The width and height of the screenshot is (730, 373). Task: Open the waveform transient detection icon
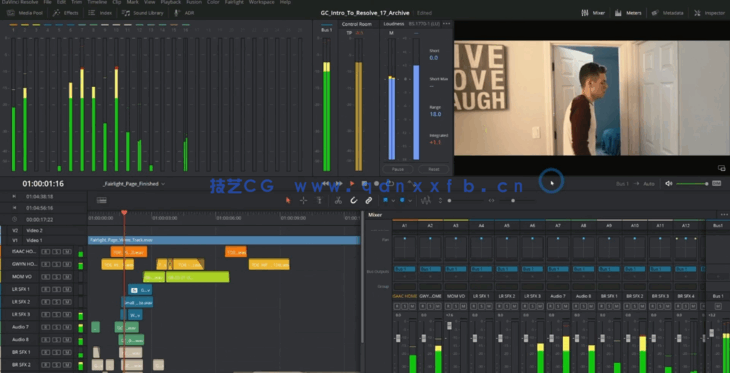425,200
